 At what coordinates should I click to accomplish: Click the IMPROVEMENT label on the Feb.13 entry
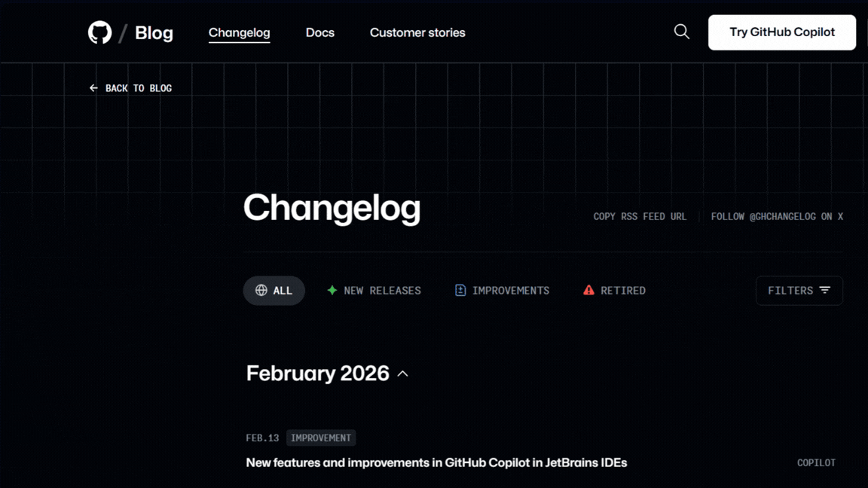321,438
